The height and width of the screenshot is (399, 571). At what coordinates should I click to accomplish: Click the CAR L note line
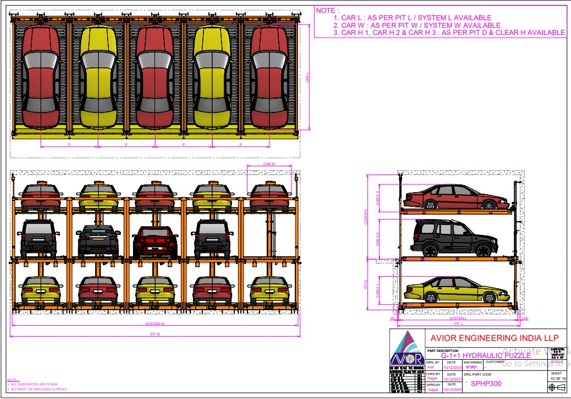point(412,17)
